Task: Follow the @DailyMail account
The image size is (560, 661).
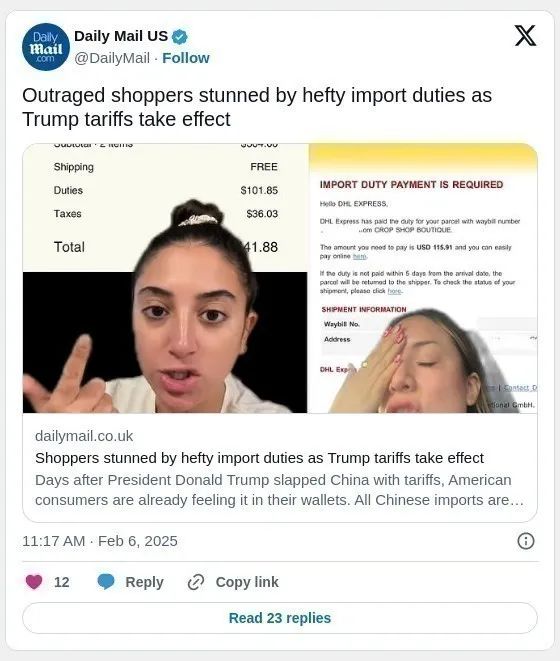Action: point(186,58)
